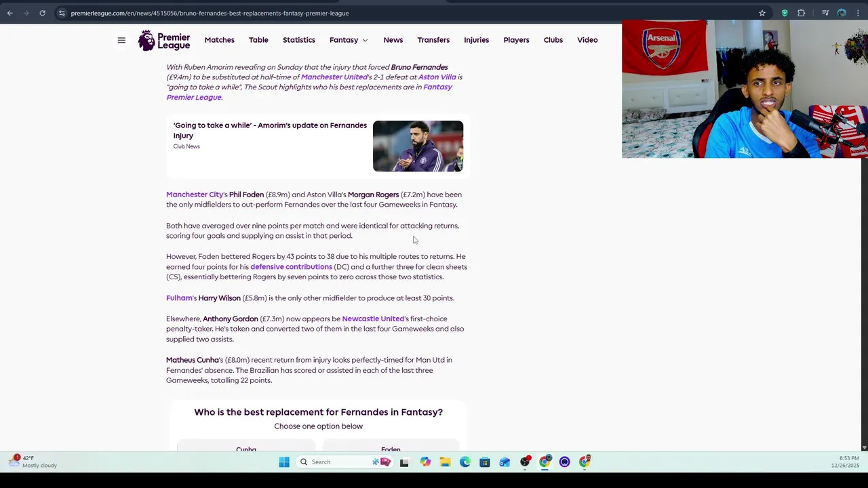
Task: Open the Newcastle United link
Action: point(373,319)
